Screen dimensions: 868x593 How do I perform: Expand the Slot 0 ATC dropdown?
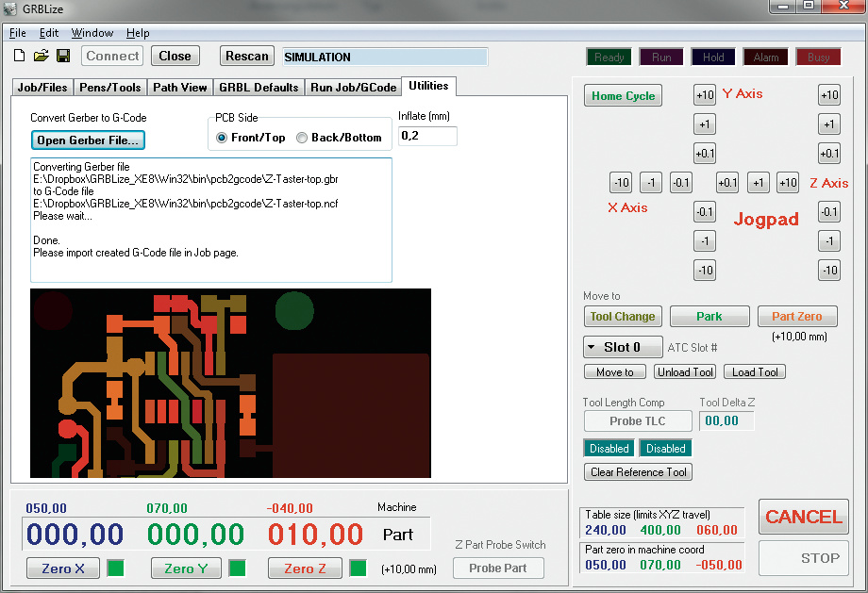coord(622,347)
